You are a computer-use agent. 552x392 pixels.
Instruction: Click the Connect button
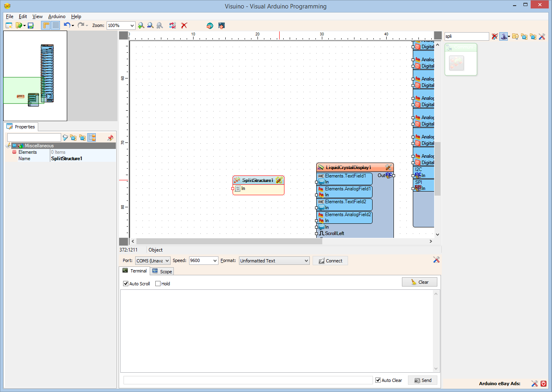point(330,260)
